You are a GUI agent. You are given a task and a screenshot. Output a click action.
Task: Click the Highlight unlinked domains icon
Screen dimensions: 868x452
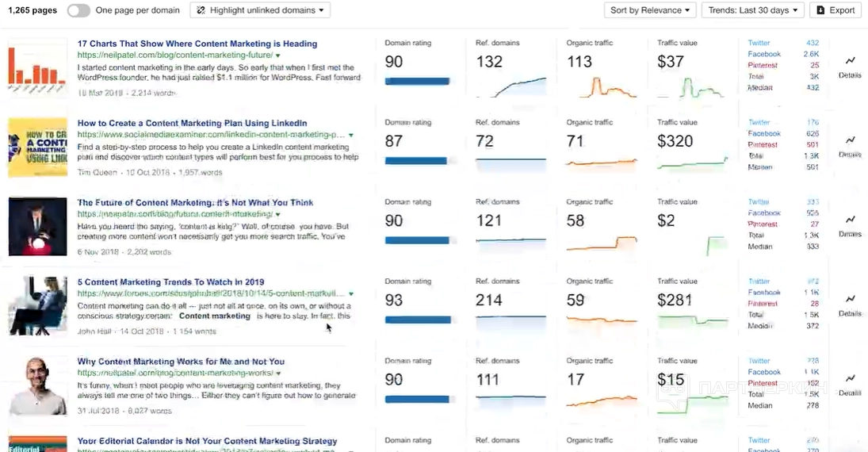201,10
